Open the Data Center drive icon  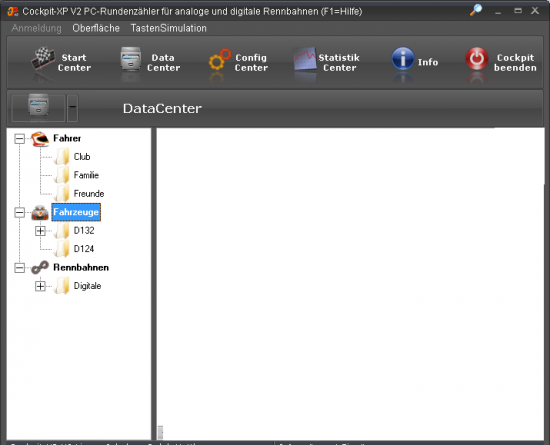click(x=130, y=59)
